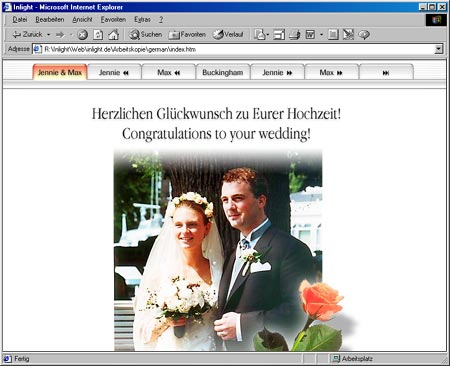Edit the page with the Word icon

310,35
